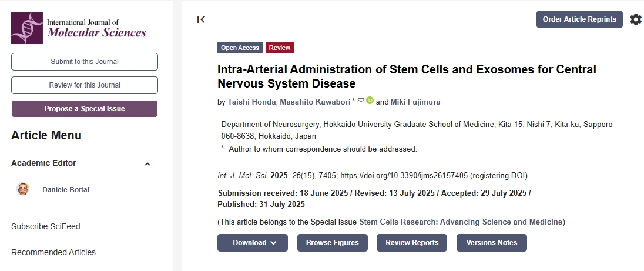Click Propose a Special Issue
Image resolution: width=644 pixels, height=271 pixels.
(x=85, y=109)
